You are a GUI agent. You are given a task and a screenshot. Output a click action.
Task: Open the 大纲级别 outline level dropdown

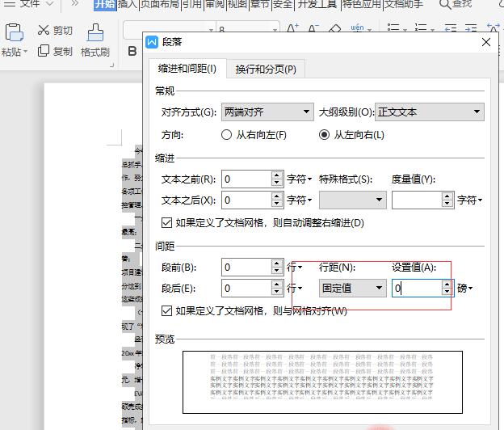430,112
